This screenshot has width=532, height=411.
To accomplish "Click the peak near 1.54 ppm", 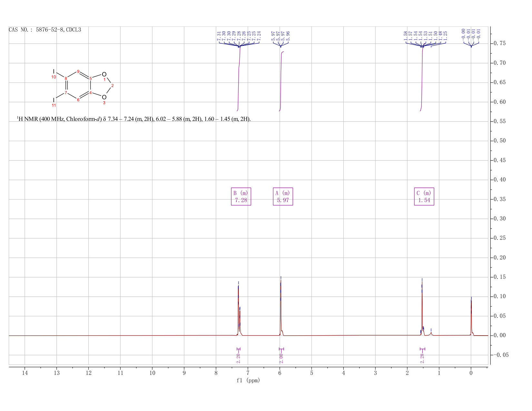I will tap(422, 308).
